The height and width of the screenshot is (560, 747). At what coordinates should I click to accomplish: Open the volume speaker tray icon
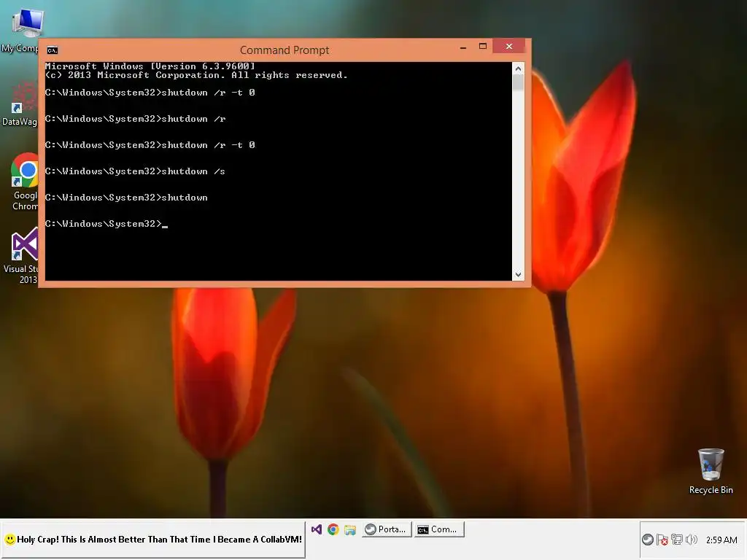pyautogui.click(x=692, y=540)
